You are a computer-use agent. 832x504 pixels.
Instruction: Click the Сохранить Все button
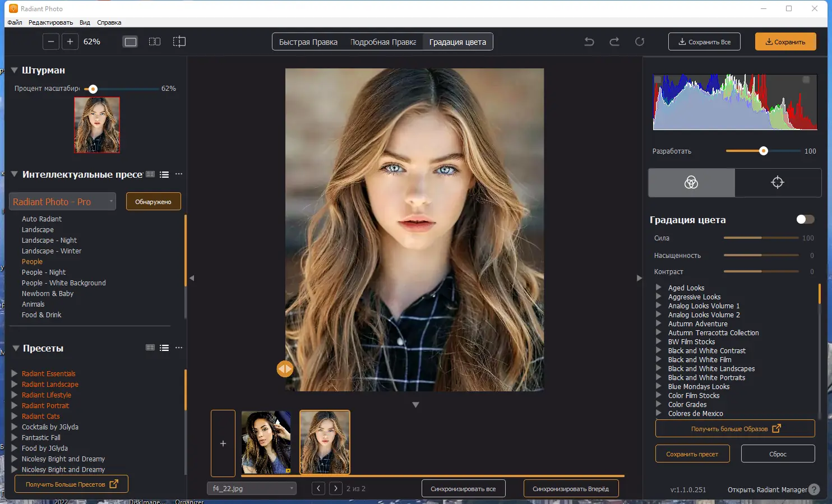click(x=704, y=42)
